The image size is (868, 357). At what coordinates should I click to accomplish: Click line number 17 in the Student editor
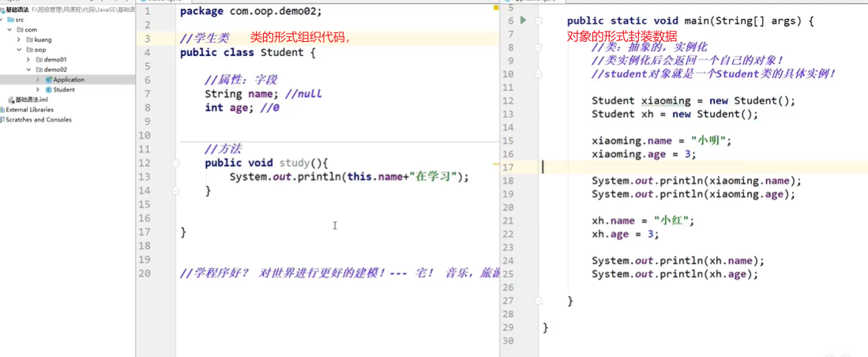click(145, 232)
